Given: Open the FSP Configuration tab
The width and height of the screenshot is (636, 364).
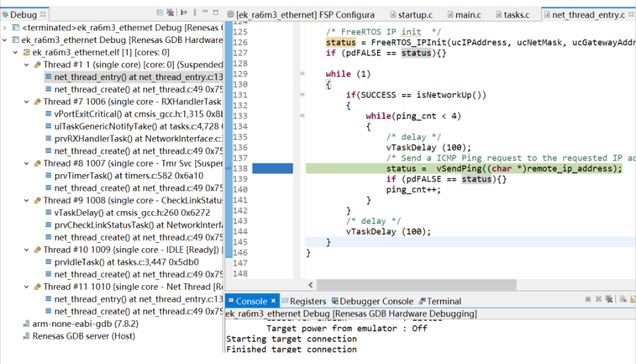Looking at the screenshot, I should [301, 15].
